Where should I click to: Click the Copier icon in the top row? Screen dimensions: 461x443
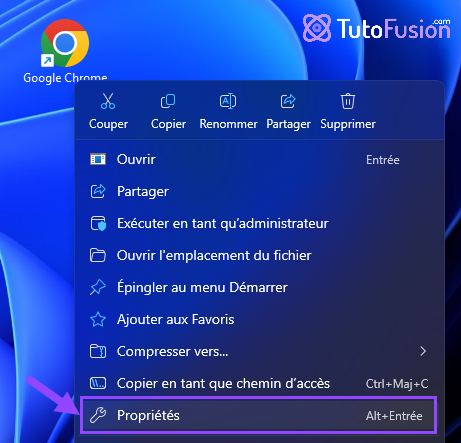click(x=168, y=101)
